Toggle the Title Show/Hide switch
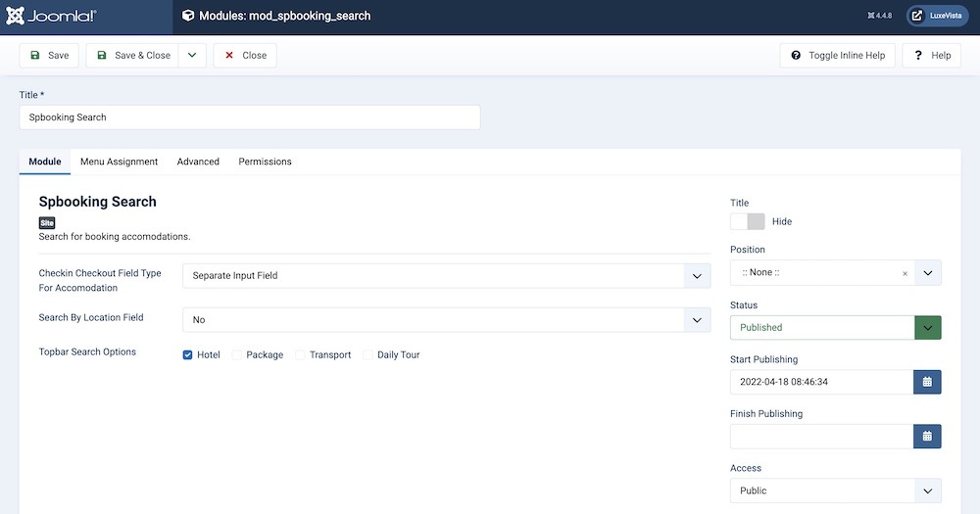The width and height of the screenshot is (980, 514). (x=747, y=221)
